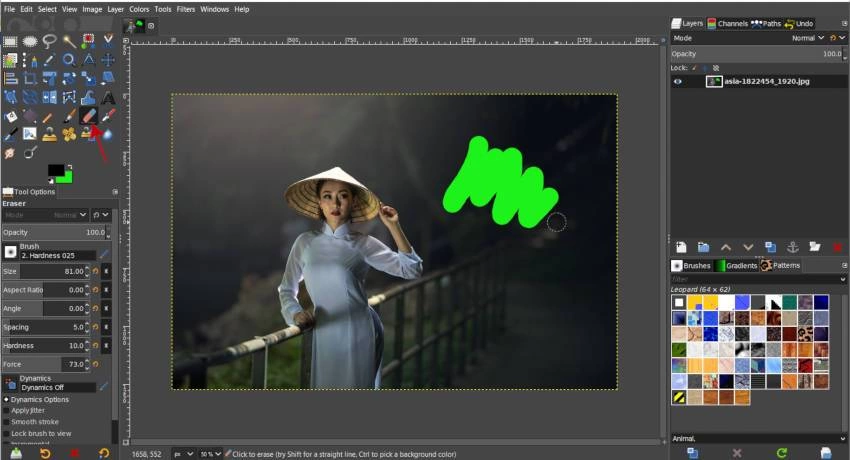The height and width of the screenshot is (460, 850).
Task: Expand the Dynamics Options section
Action: point(6,399)
